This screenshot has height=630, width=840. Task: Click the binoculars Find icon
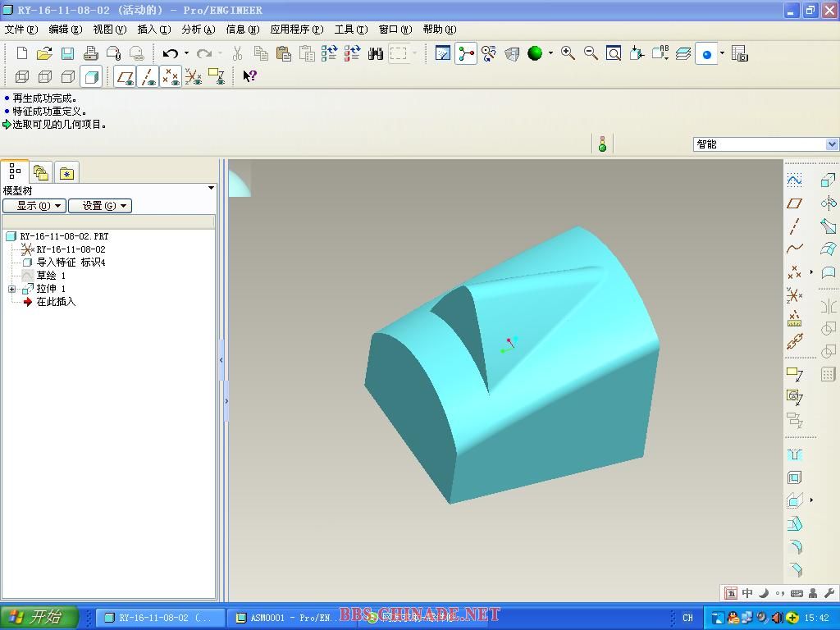[x=376, y=54]
